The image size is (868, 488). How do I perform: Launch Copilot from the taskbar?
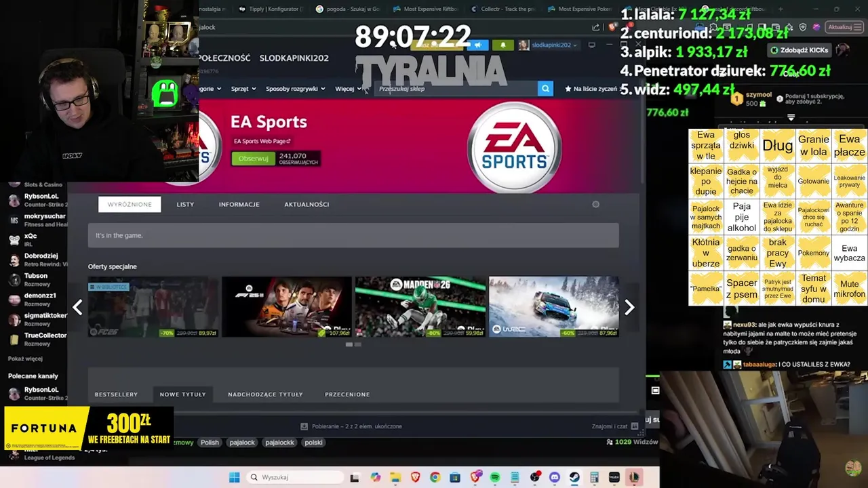[376, 477]
